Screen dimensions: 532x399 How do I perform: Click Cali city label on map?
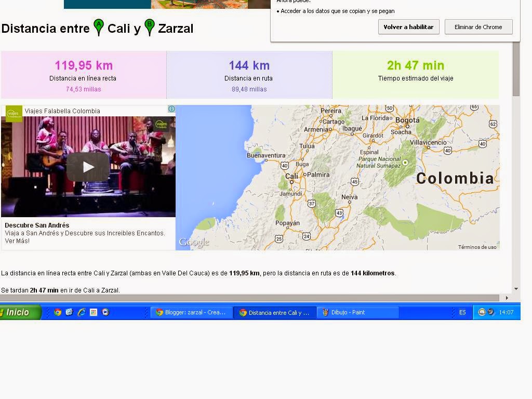pyautogui.click(x=291, y=176)
